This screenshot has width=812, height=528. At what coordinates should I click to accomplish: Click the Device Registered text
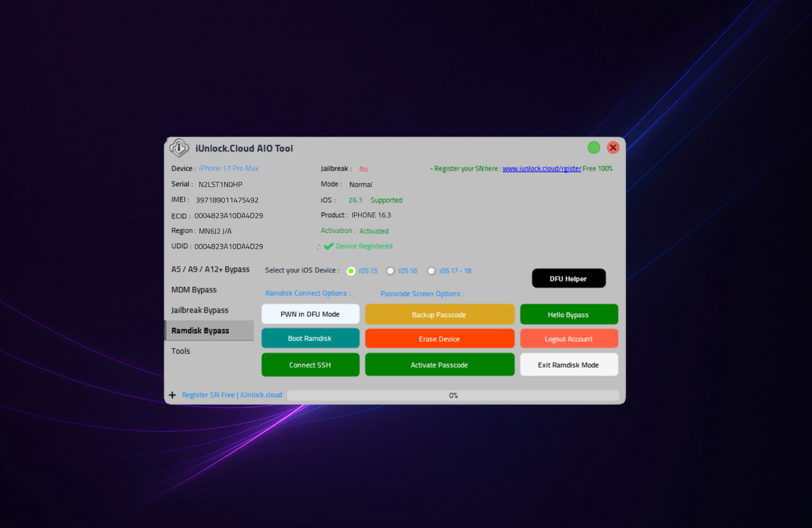tap(364, 246)
